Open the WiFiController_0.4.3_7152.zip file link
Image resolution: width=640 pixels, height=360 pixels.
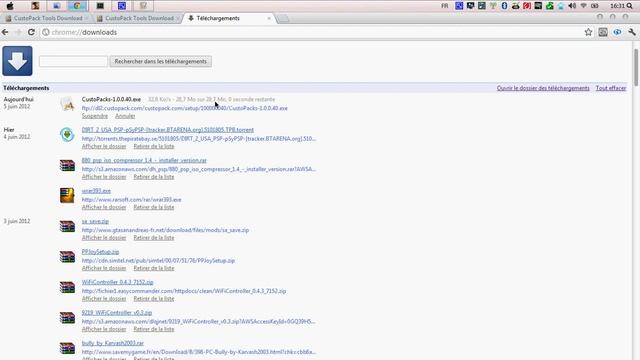(x=118, y=282)
